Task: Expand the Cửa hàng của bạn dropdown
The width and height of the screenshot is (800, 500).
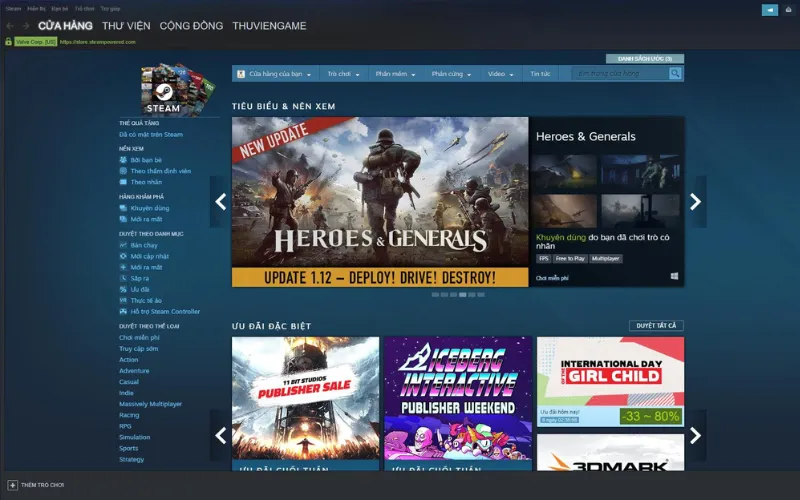Action: (274, 74)
